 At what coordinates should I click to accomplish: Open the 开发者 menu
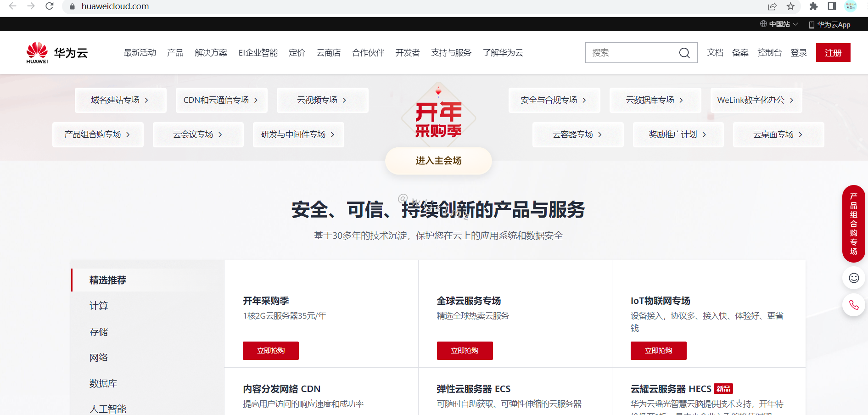click(x=408, y=53)
